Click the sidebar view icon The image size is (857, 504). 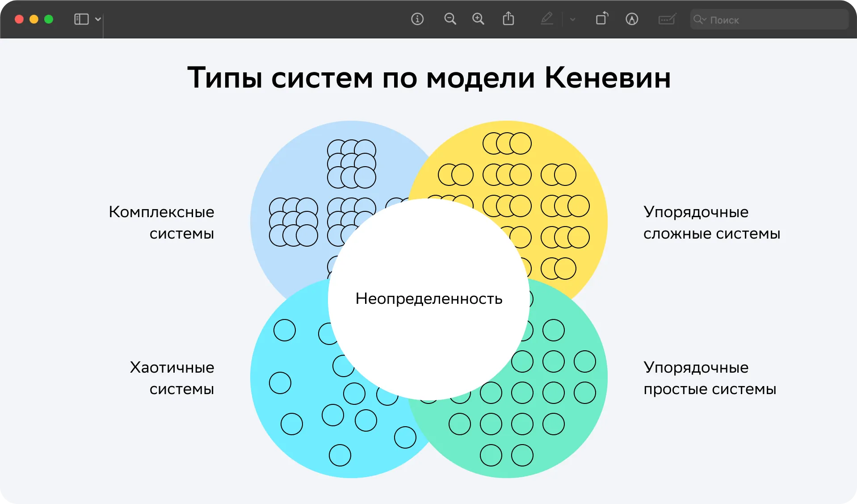click(81, 19)
